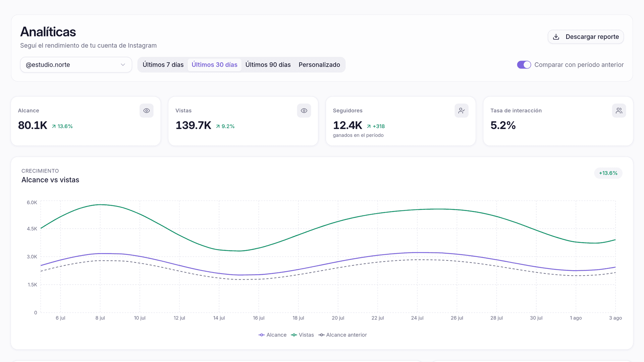Click the Alcance anterior legend label

click(346, 335)
